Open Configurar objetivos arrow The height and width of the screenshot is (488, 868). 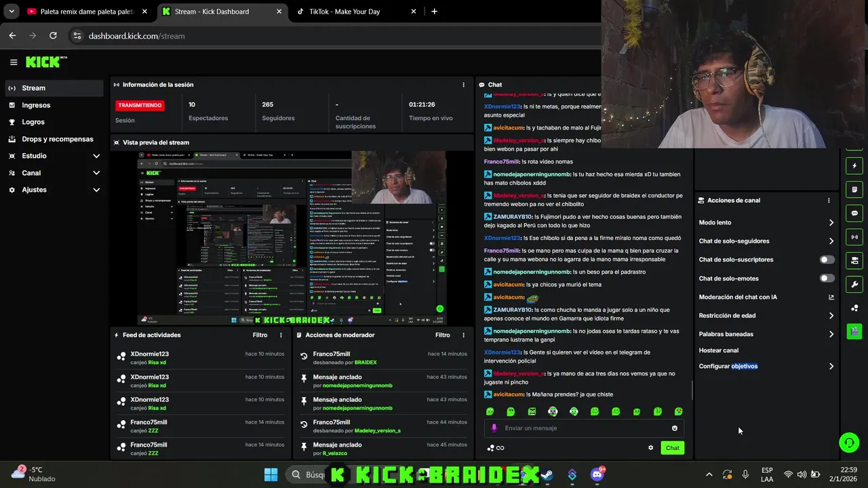831,367
